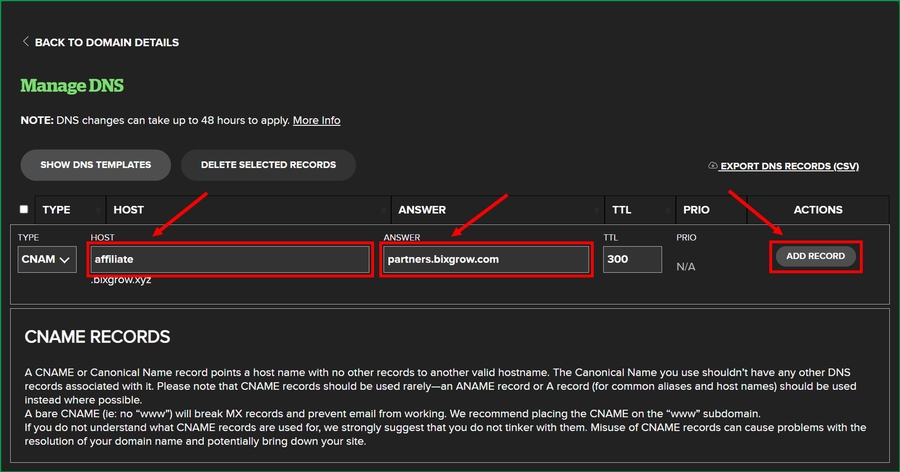Click the ACTIONS column header
The width and height of the screenshot is (900, 472).
tap(817, 210)
